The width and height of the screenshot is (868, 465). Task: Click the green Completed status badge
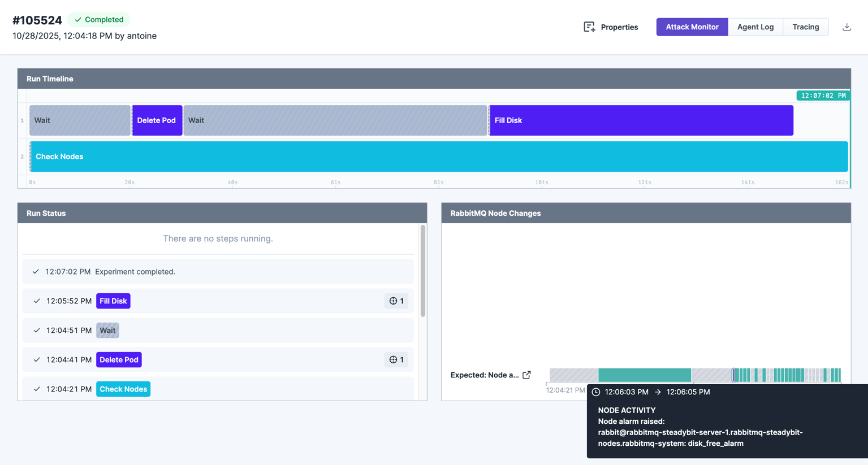[99, 19]
